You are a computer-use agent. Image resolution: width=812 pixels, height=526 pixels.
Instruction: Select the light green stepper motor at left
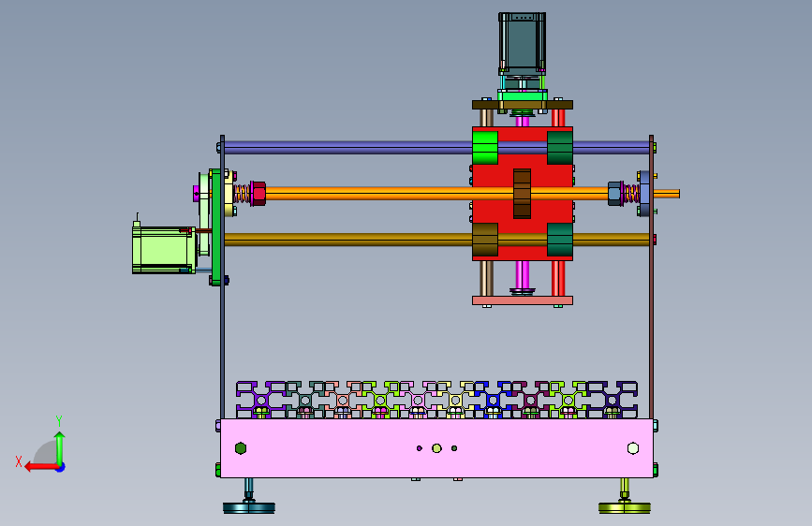(x=164, y=250)
